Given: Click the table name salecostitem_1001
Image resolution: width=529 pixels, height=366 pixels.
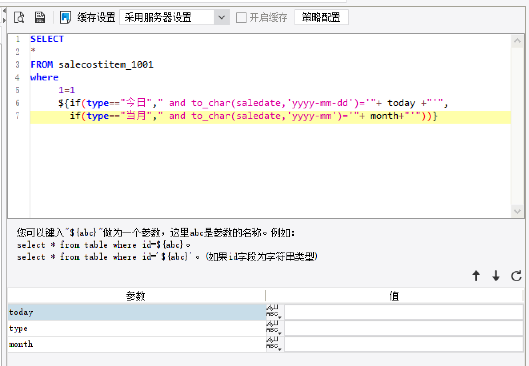Looking at the screenshot, I should (106, 64).
